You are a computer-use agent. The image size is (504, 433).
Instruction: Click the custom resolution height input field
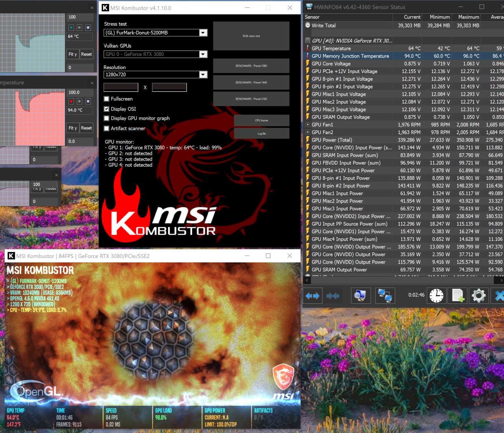tap(169, 87)
